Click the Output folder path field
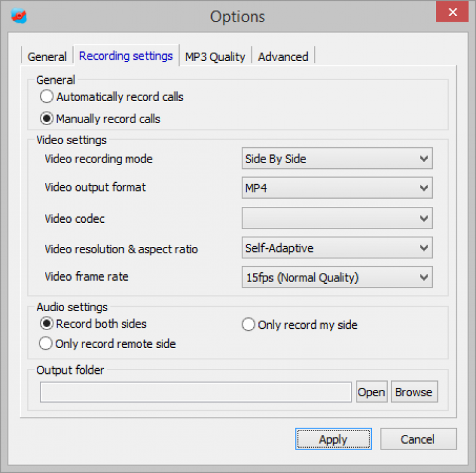 pyautogui.click(x=195, y=392)
